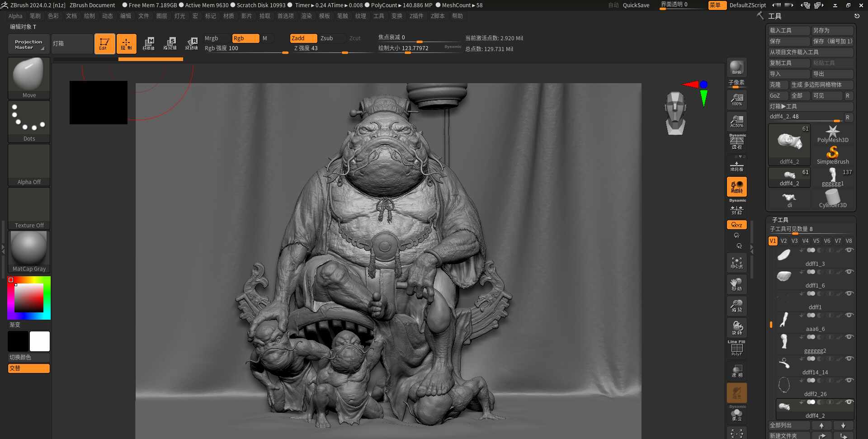The height and width of the screenshot is (439, 868).
Task: Click the 克隆 clone tool button
Action: 777,85
